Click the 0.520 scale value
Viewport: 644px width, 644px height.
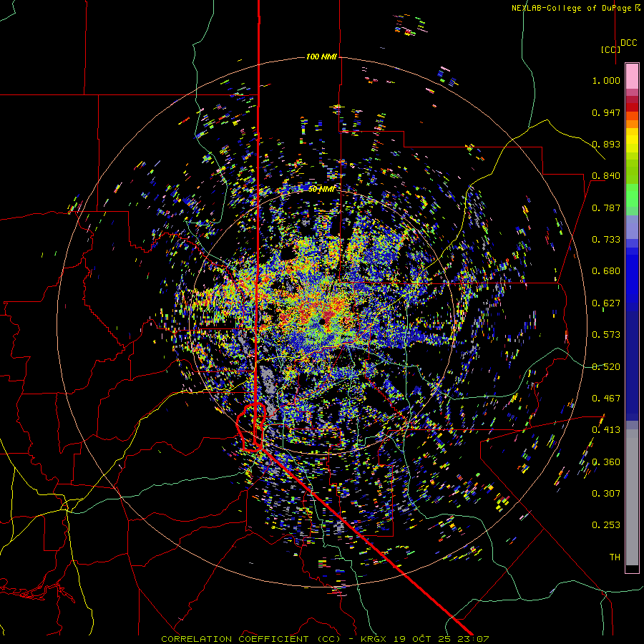606,367
